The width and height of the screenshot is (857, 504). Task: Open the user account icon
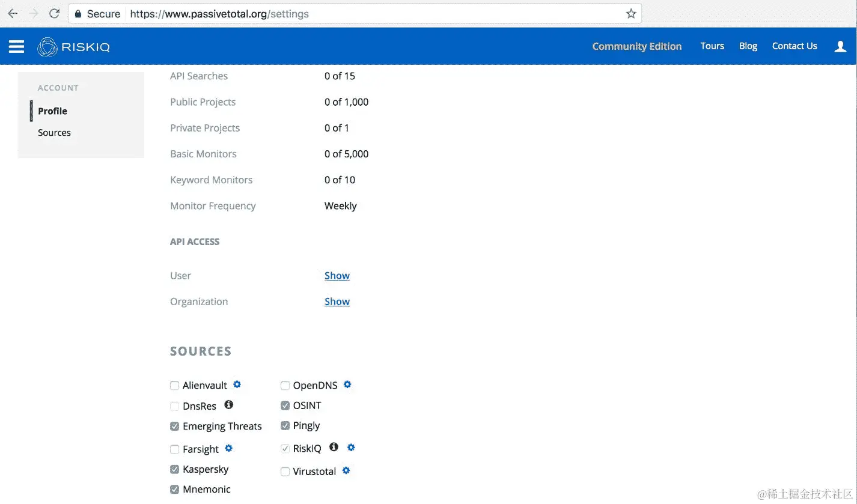click(840, 46)
